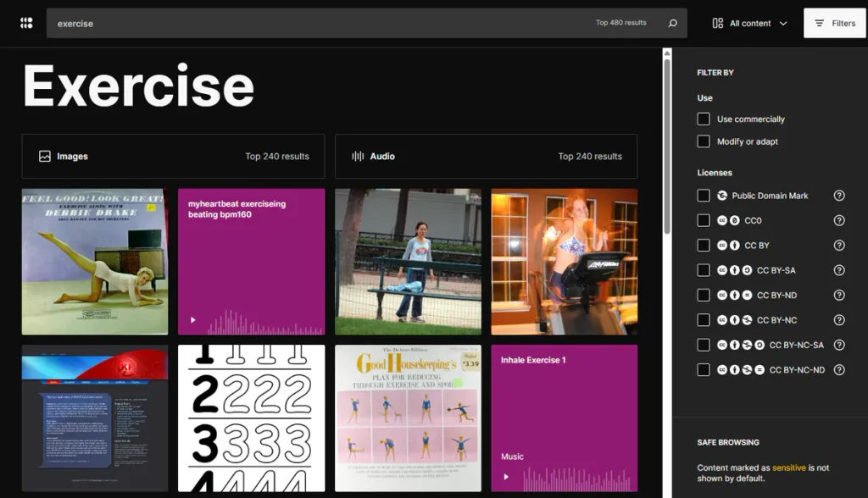Check the CC BY license box

(x=703, y=245)
